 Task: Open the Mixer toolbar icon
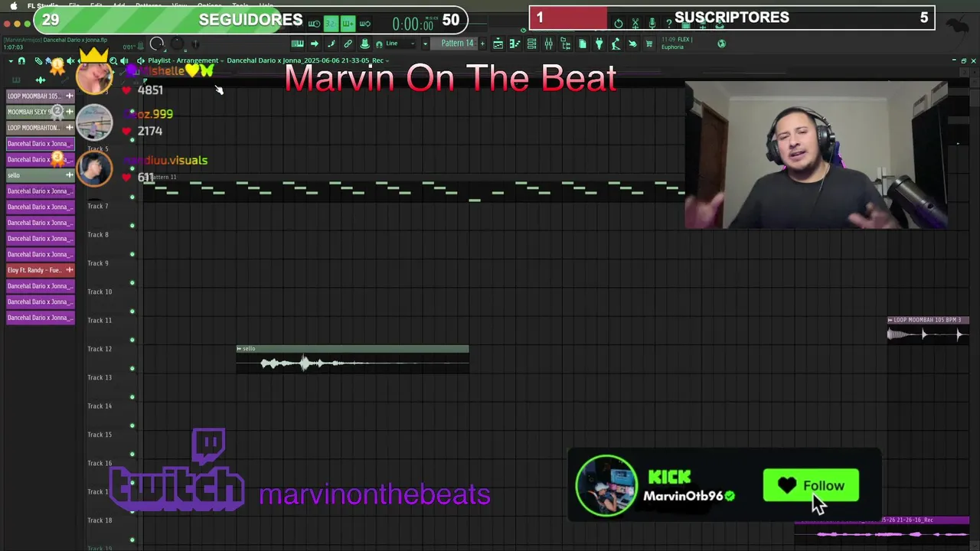pos(548,44)
